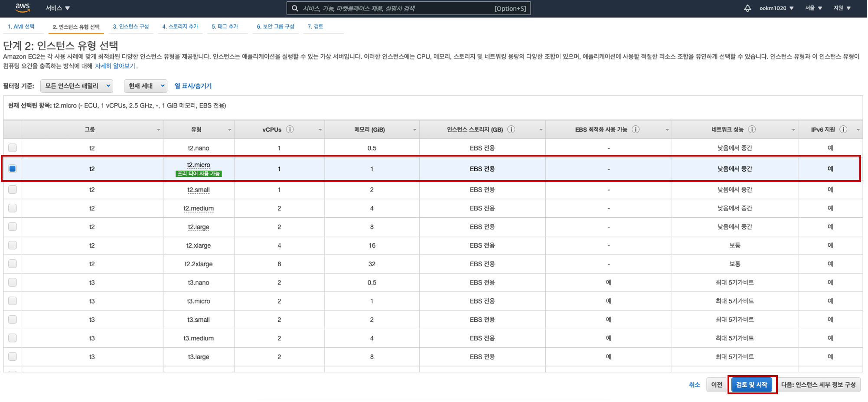This screenshot has width=868, height=402.
Task: Click the 이전 button
Action: click(717, 385)
